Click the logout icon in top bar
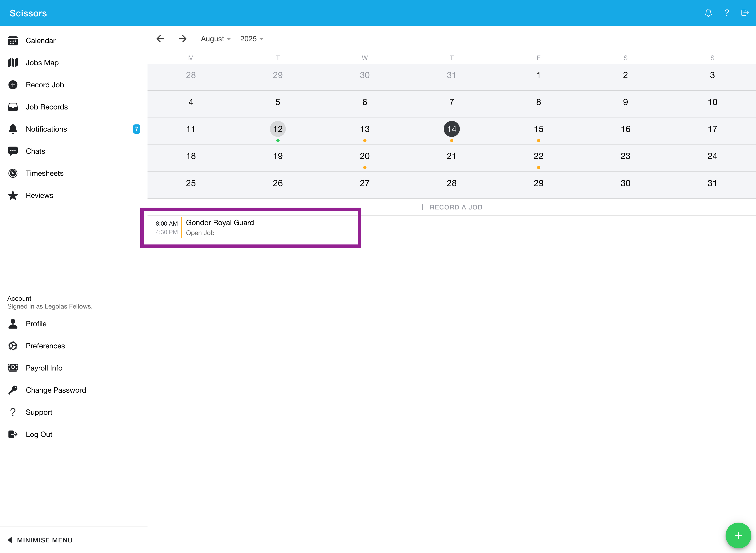 point(745,13)
